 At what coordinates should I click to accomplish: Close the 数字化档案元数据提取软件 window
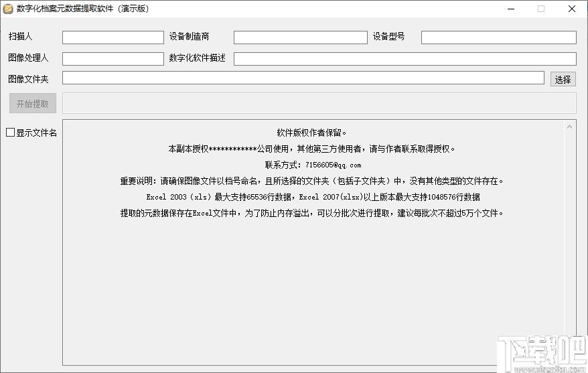pos(572,9)
